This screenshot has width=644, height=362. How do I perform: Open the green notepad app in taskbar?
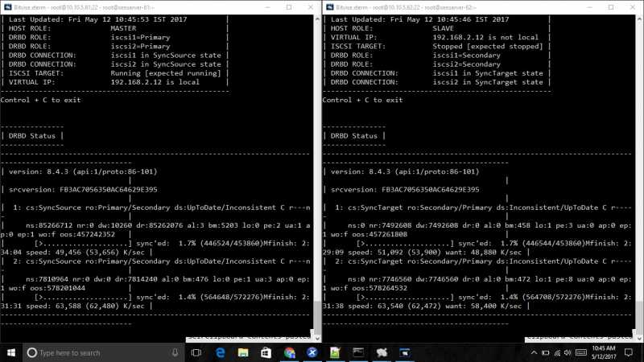point(336,352)
